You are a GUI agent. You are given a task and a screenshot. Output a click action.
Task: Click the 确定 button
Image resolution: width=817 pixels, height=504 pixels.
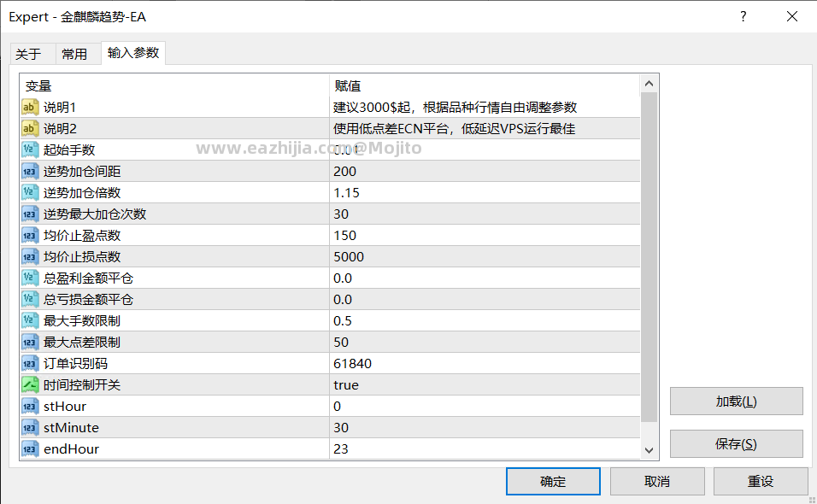coord(553,482)
